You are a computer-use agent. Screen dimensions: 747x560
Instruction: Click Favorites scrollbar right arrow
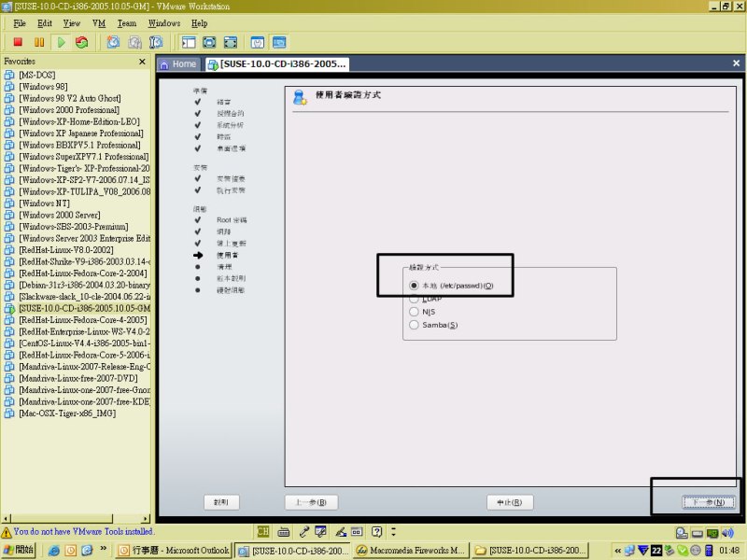coord(146,519)
